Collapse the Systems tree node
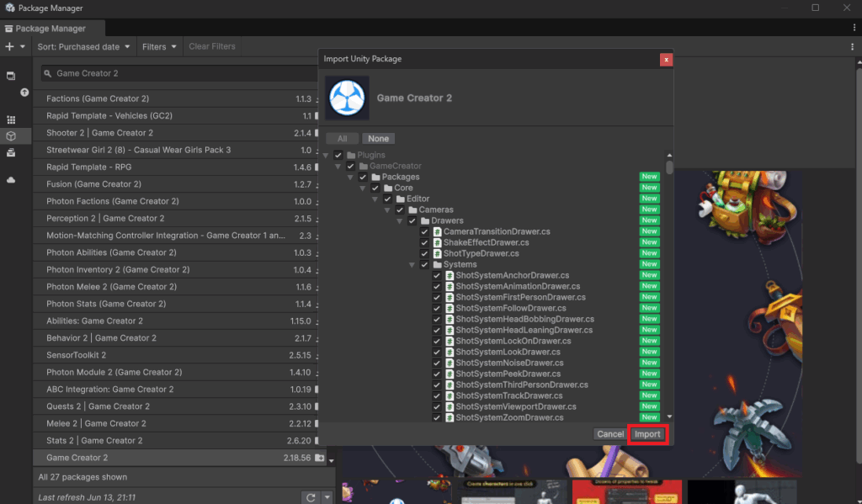862x504 pixels. click(412, 266)
